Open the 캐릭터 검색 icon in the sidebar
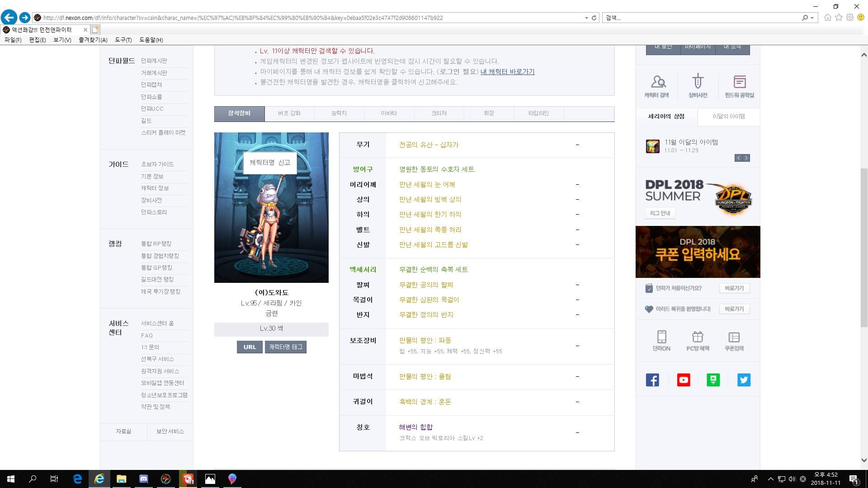 coord(657,86)
